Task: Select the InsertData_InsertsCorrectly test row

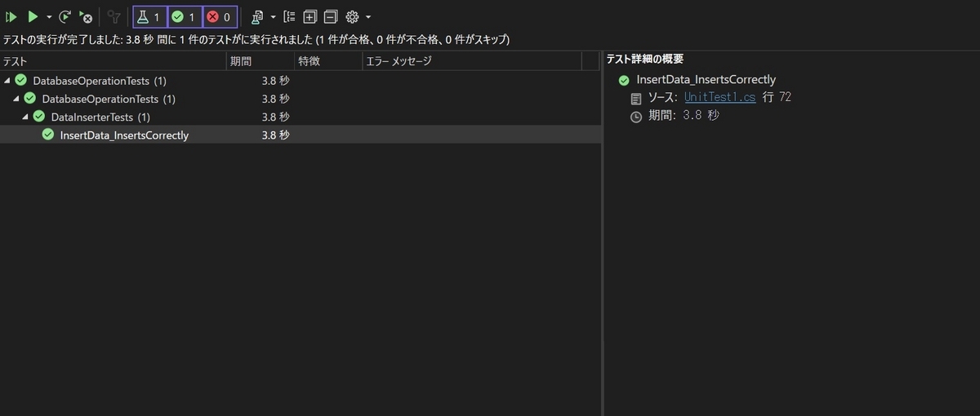Action: (x=301, y=135)
